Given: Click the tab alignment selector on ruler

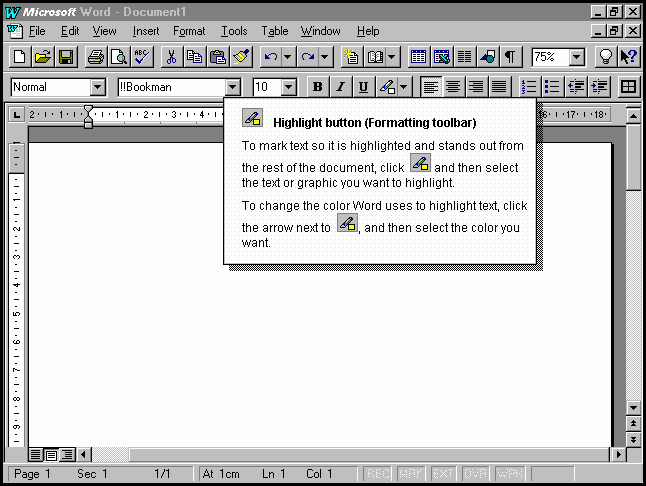Looking at the screenshot, I should (16, 114).
